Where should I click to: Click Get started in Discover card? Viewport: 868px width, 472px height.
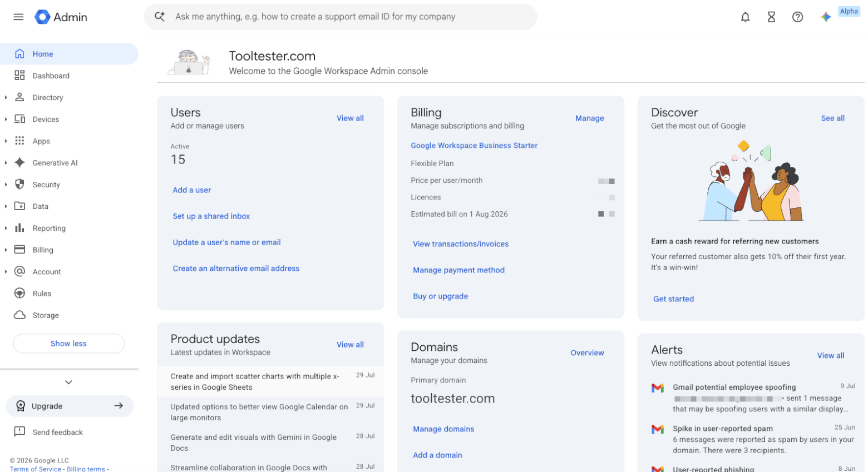click(673, 299)
